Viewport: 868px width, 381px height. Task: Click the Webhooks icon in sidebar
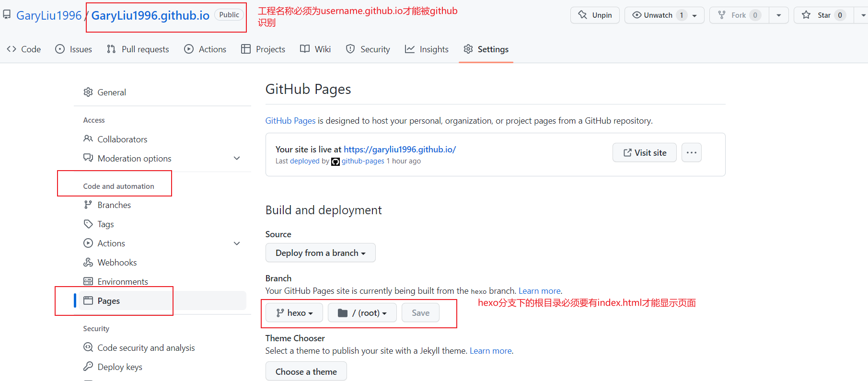[x=88, y=262]
